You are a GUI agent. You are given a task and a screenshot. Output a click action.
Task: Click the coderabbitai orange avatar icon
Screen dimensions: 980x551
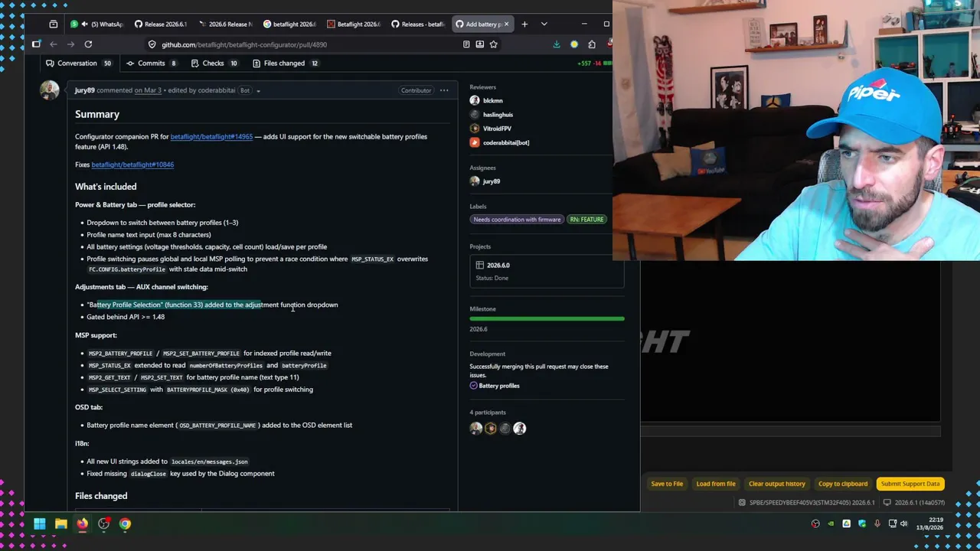[x=475, y=142]
